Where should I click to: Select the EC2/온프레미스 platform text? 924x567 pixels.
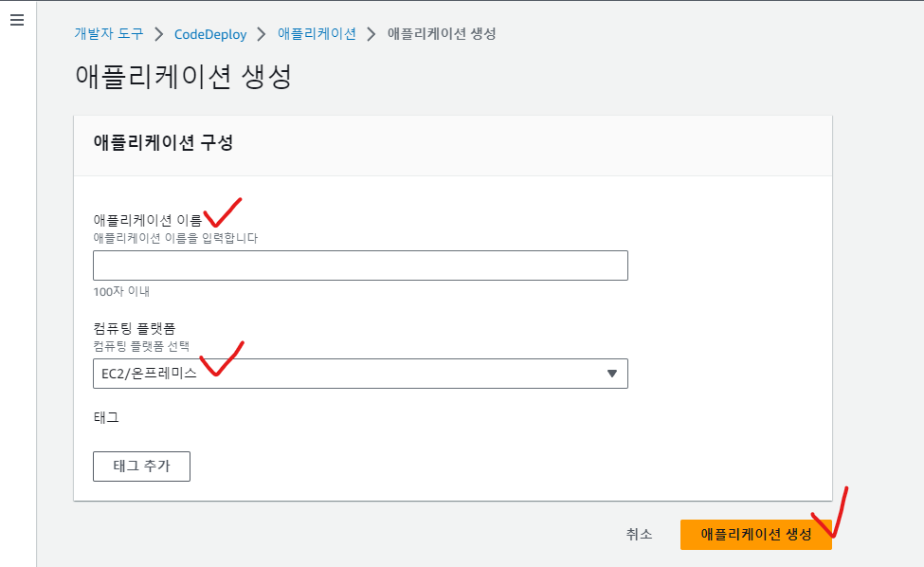149,374
